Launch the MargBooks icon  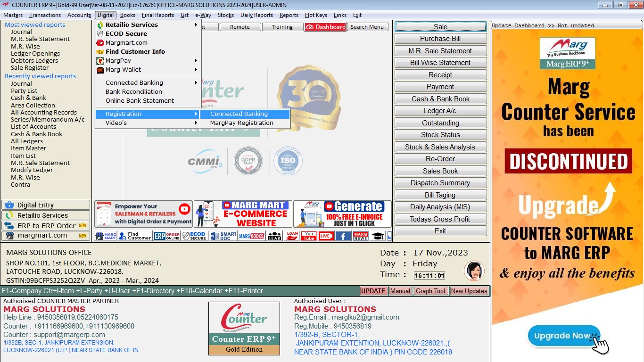pyautogui.click(x=252, y=236)
